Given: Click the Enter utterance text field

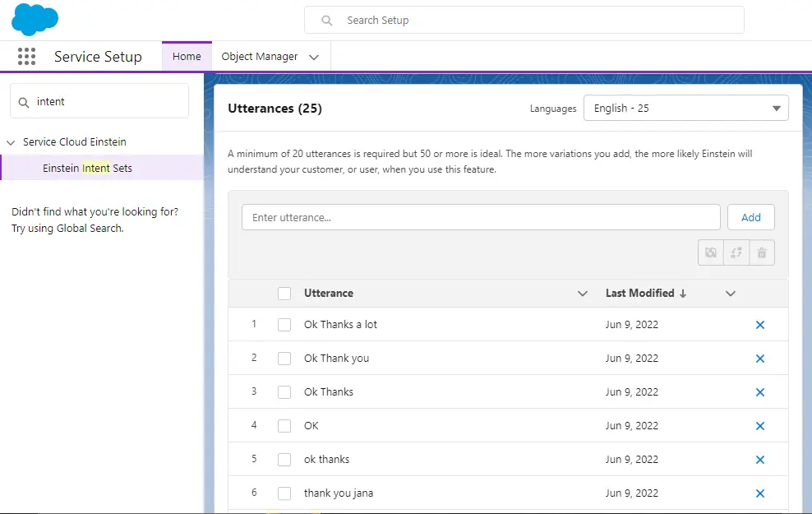Looking at the screenshot, I should [481, 217].
